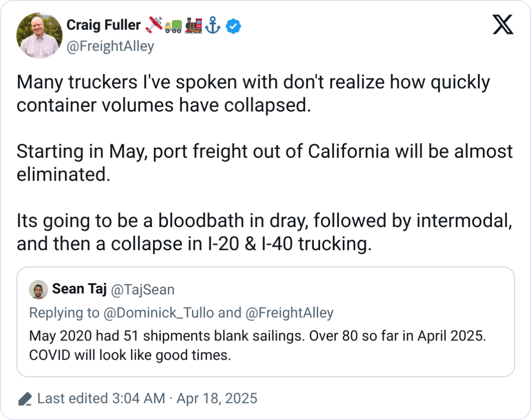Click the edit pencil icon
Screen dimensions: 531x420
click(x=25, y=399)
